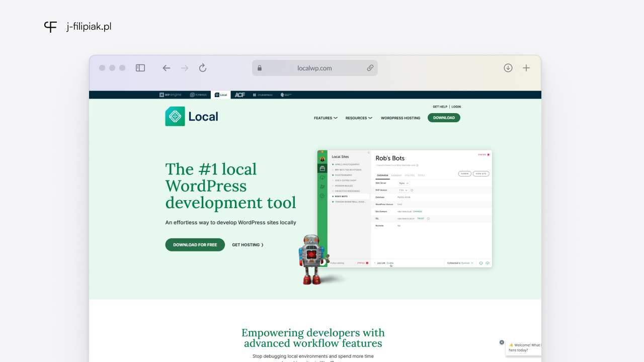Click the 'Empowering developers with advanced workflow features' heading
The width and height of the screenshot is (644, 362).
pos(313,338)
